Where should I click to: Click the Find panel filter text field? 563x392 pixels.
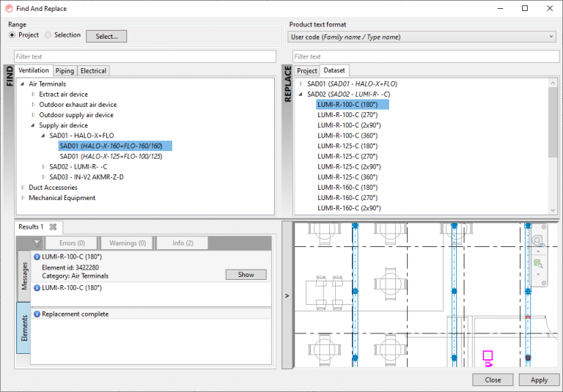tap(145, 56)
